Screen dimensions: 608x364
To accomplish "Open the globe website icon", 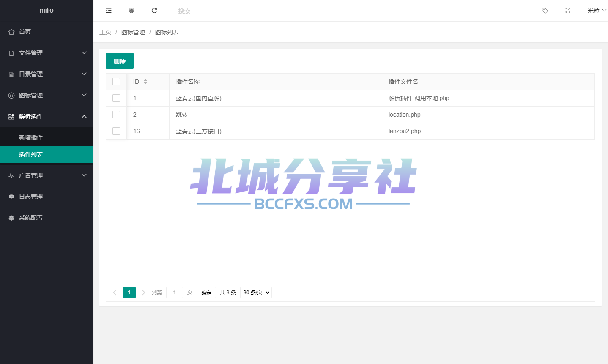I will (131, 11).
